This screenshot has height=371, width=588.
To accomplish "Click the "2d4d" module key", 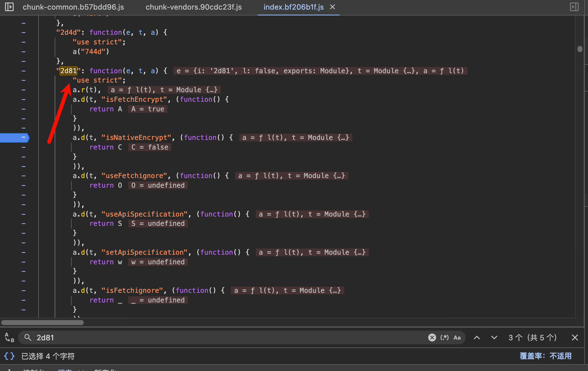I will [68, 33].
